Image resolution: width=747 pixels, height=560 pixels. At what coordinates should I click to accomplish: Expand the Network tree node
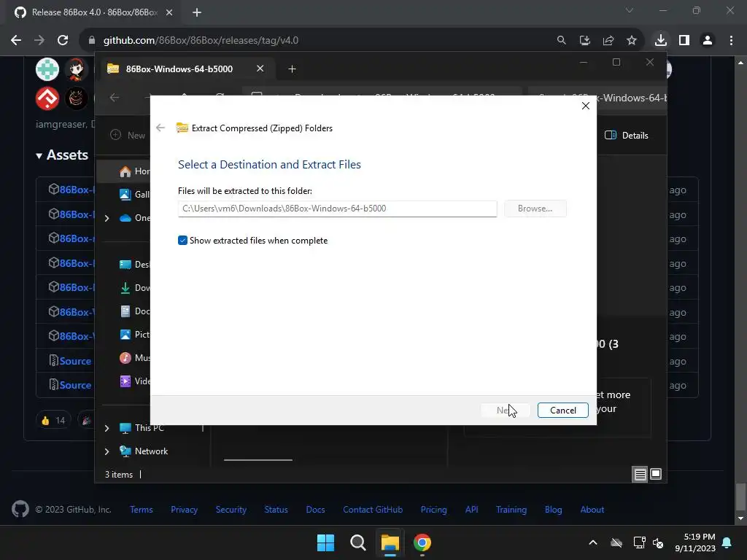click(107, 451)
